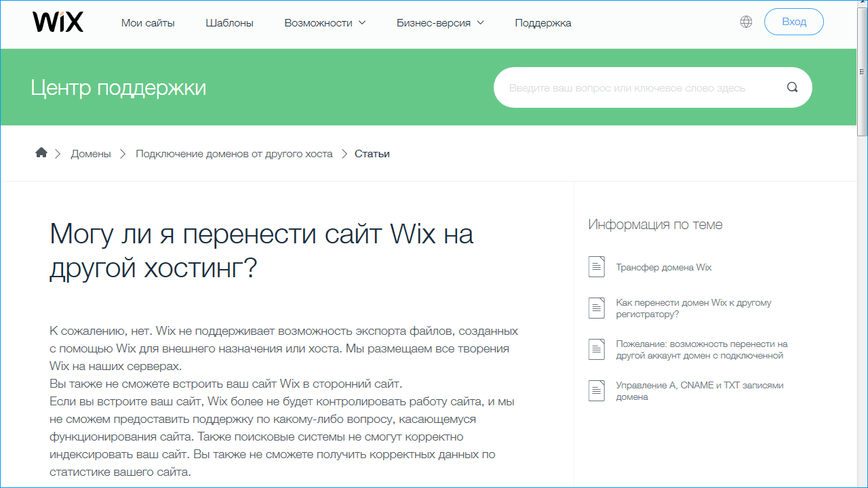Go to home via breadcrumb house icon
Screen dimensions: 868x488
[41, 152]
